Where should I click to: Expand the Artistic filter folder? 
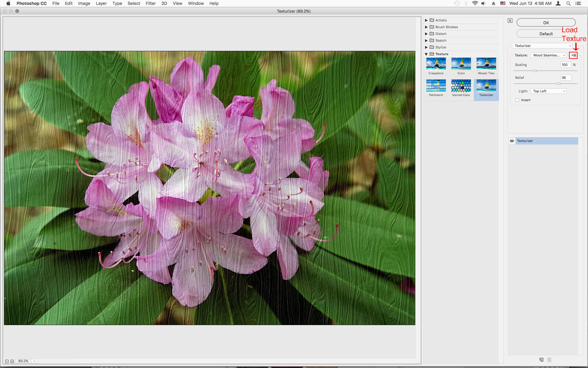[426, 20]
